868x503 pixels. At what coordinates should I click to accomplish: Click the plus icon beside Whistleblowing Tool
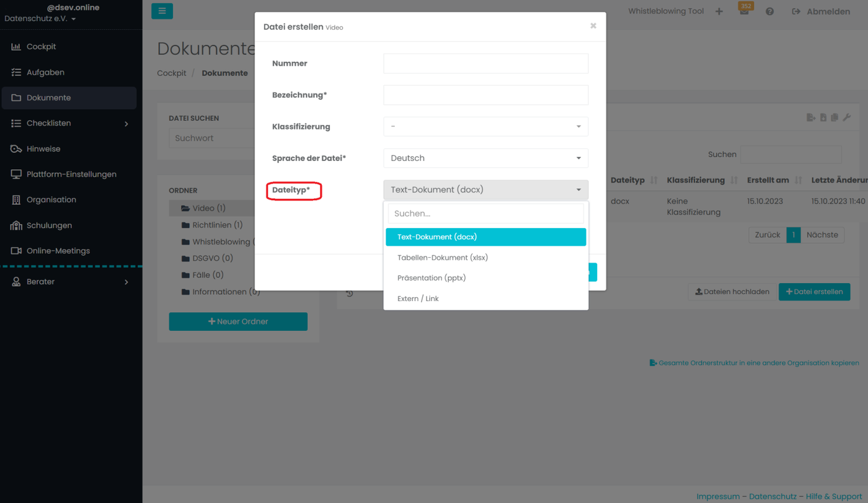pyautogui.click(x=719, y=12)
